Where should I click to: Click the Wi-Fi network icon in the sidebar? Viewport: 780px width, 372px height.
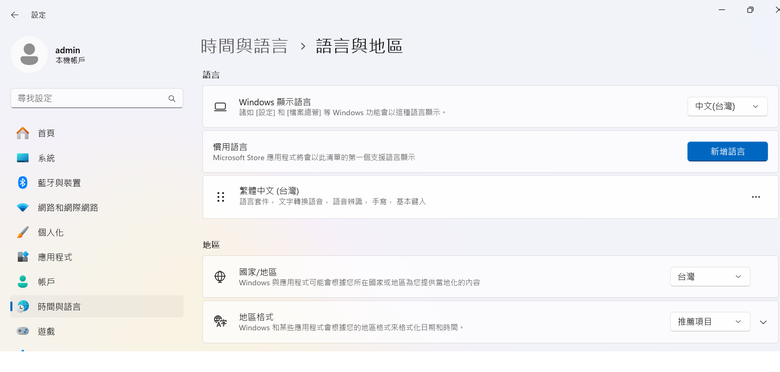(x=22, y=207)
